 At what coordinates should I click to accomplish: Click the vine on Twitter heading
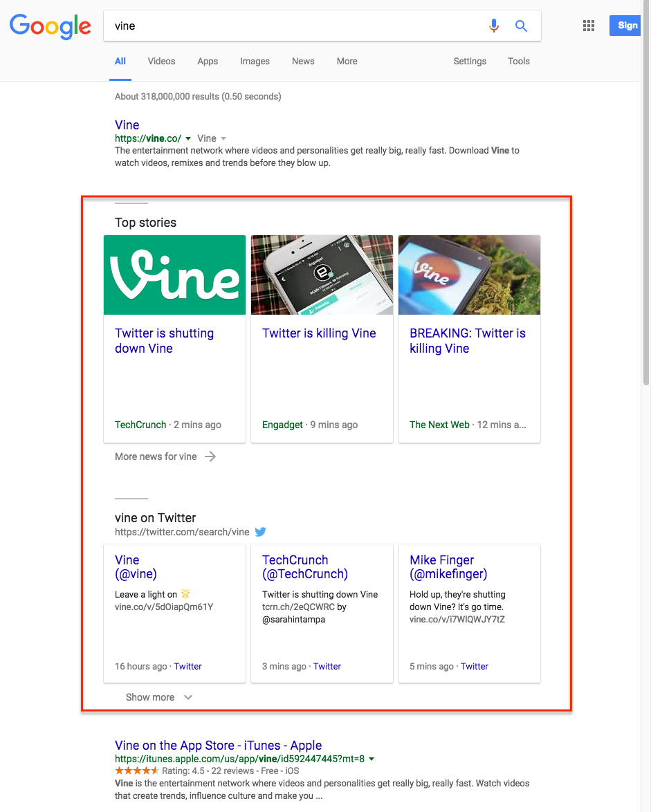(156, 518)
